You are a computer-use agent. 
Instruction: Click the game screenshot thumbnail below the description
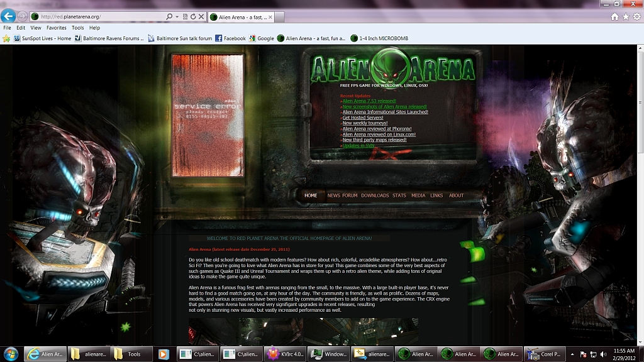(x=303, y=331)
